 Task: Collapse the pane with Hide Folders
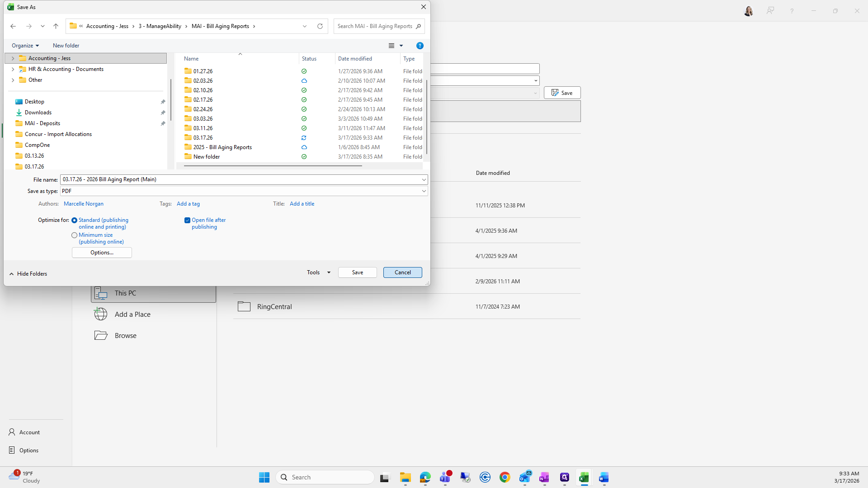click(x=28, y=274)
